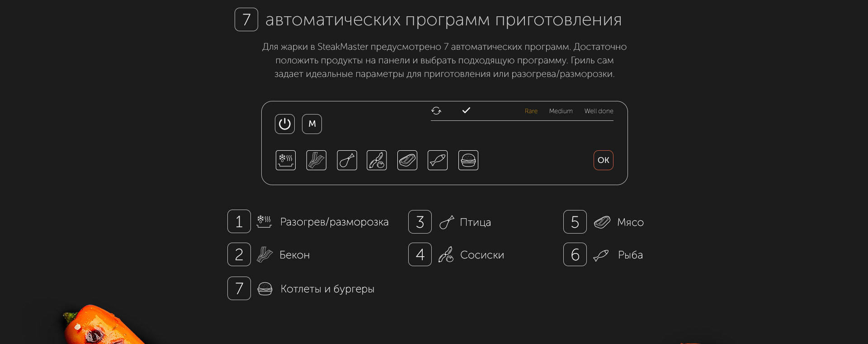Select Rare doneness level

pyautogui.click(x=531, y=111)
